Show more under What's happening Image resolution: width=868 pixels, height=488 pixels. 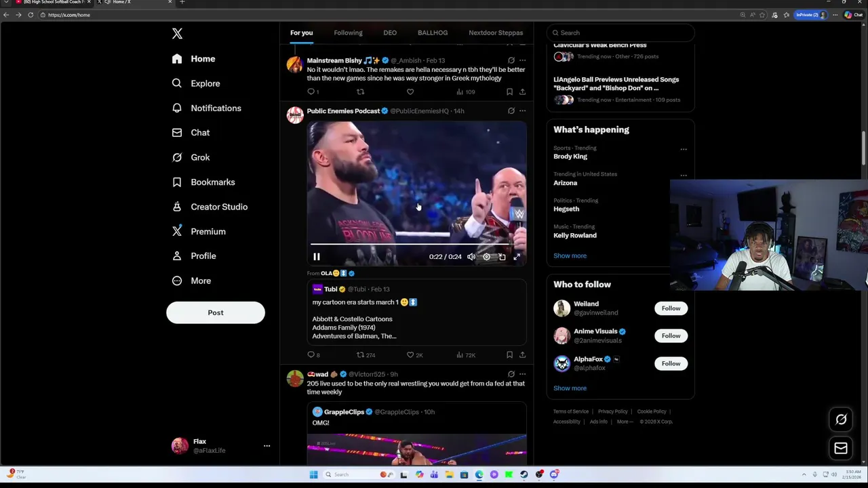tap(570, 256)
